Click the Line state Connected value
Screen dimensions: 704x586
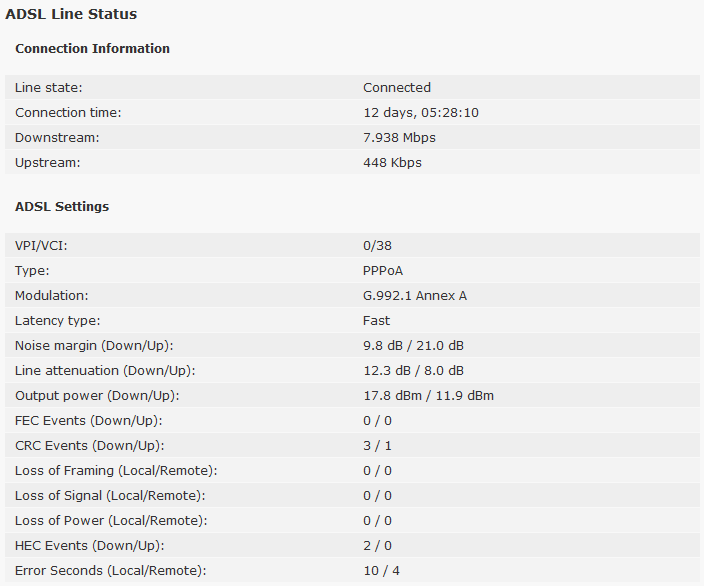tap(397, 87)
